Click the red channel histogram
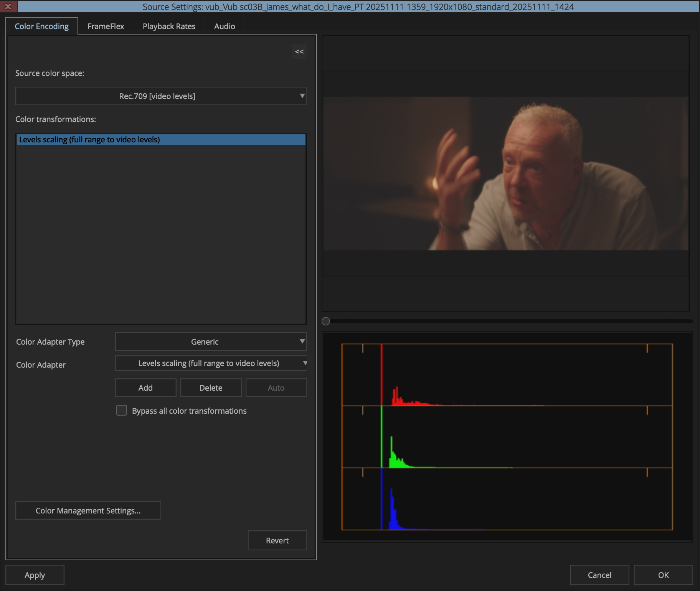Image resolution: width=700 pixels, height=591 pixels. 507,375
